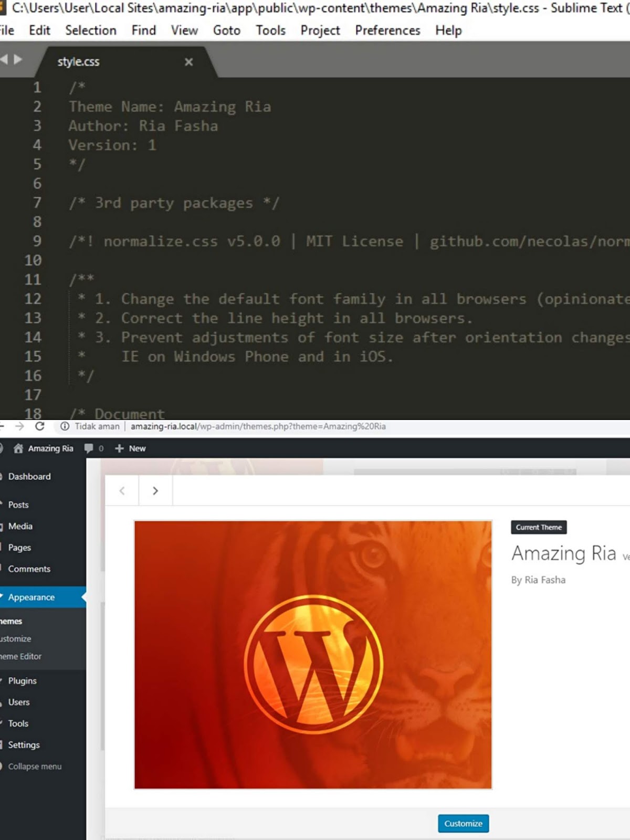
Task: Show previous theme with left chevron
Action: 122,491
